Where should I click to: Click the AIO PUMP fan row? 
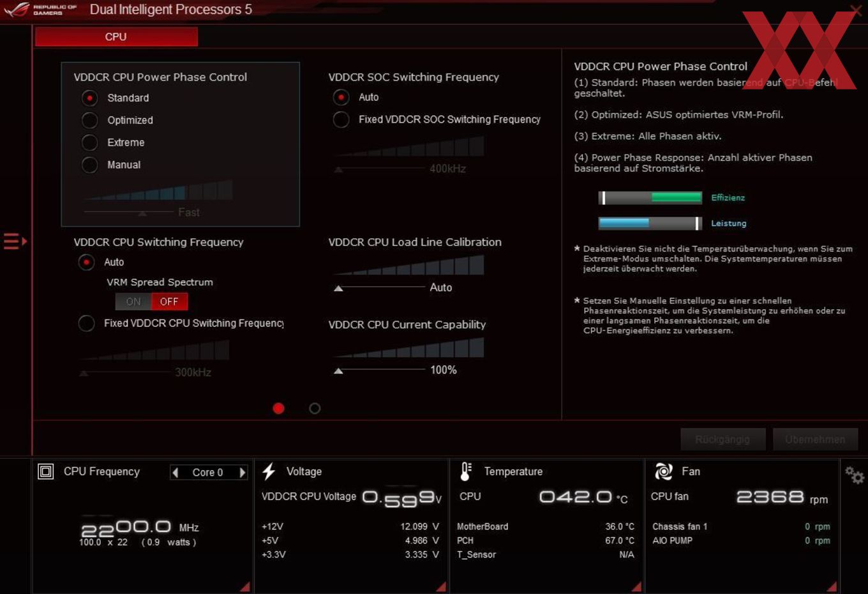[x=741, y=540]
